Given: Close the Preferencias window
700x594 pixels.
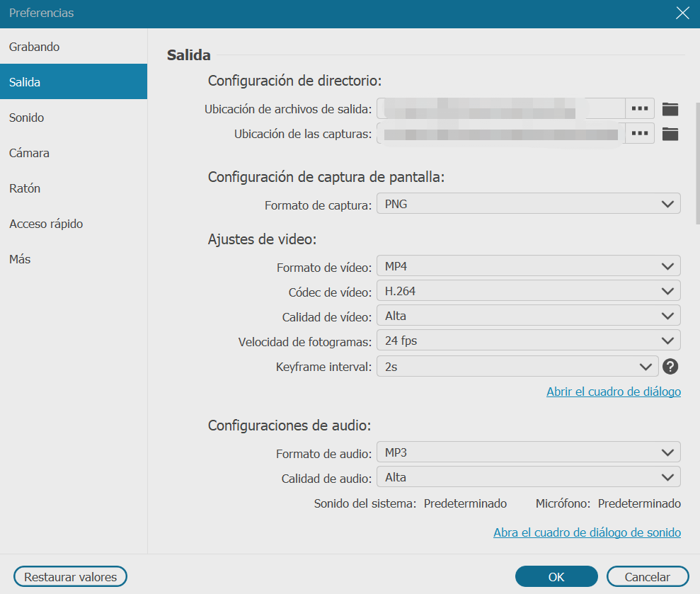Looking at the screenshot, I should tap(682, 13).
